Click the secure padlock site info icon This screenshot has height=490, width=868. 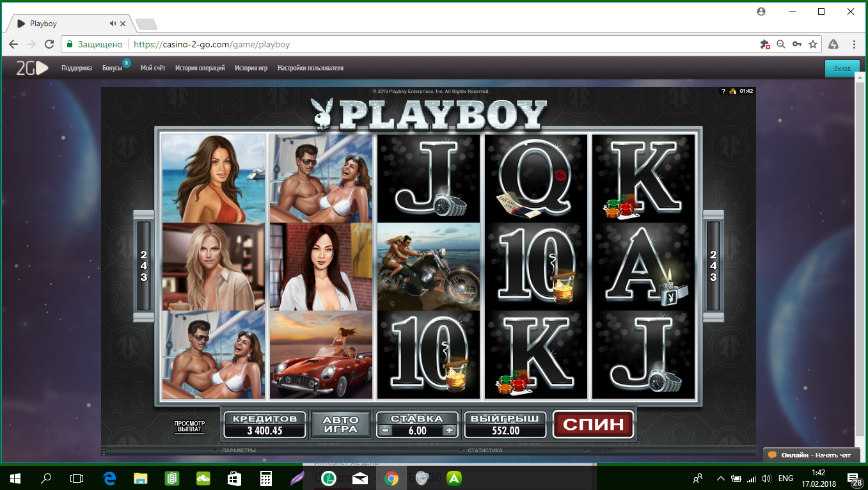[70, 44]
